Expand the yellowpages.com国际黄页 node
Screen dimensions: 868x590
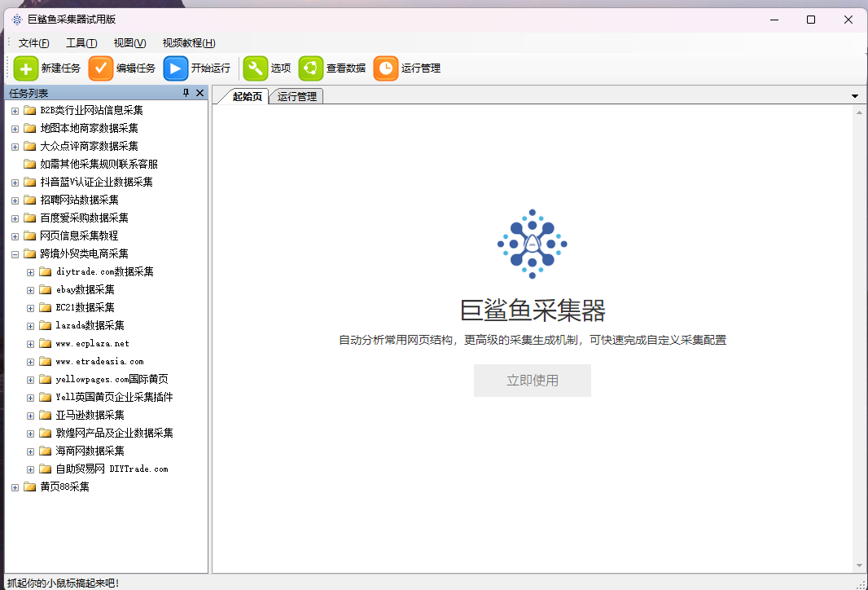(30, 380)
